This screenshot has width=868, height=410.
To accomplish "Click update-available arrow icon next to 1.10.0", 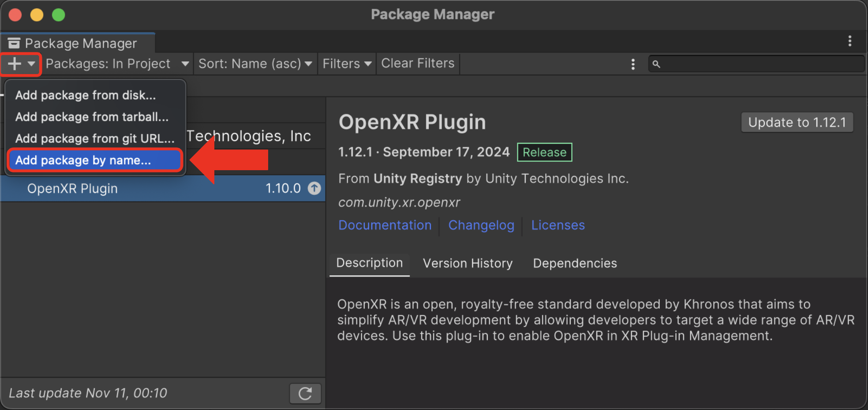I will 314,189.
